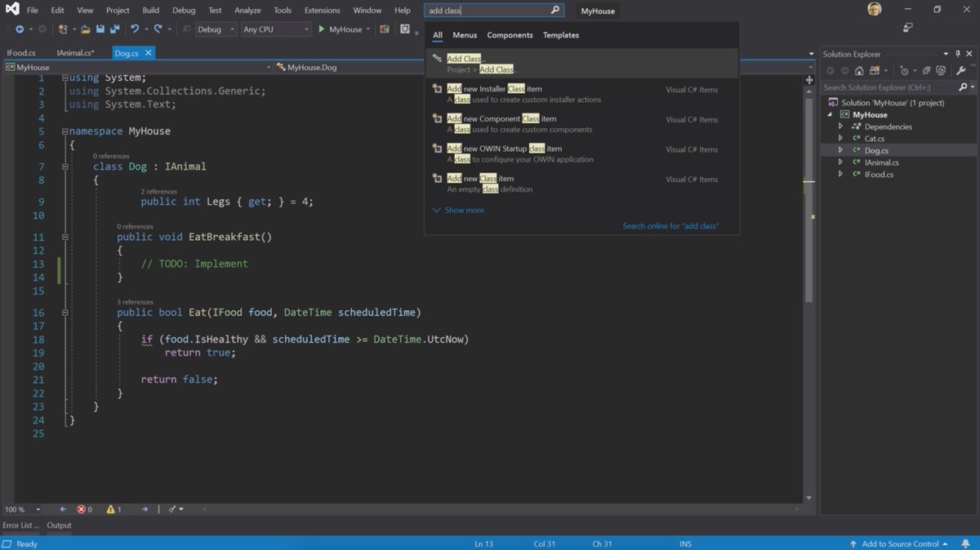Select Dog.cs in Solution Explorer

876,150
